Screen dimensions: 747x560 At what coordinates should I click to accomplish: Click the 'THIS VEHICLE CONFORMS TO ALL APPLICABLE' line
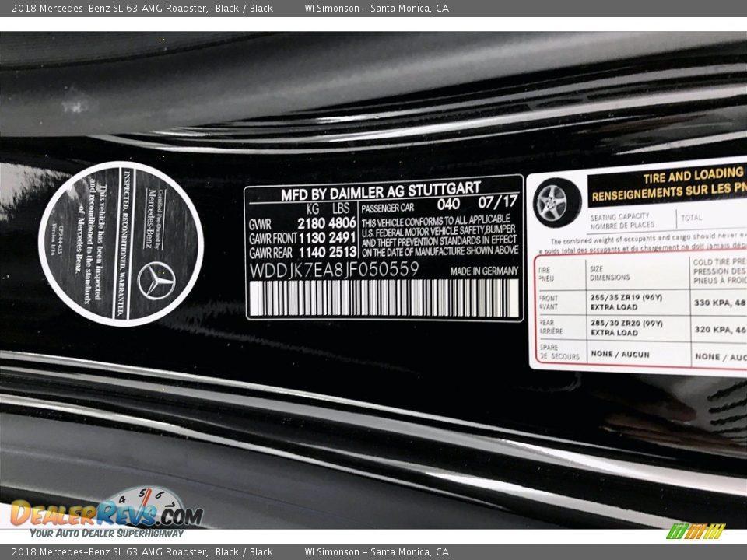click(x=436, y=221)
